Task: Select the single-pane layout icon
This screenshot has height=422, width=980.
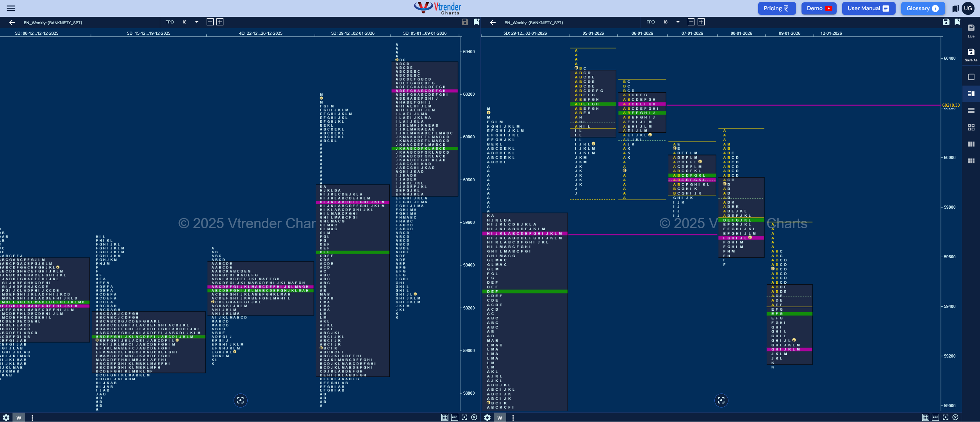Action: click(971, 77)
